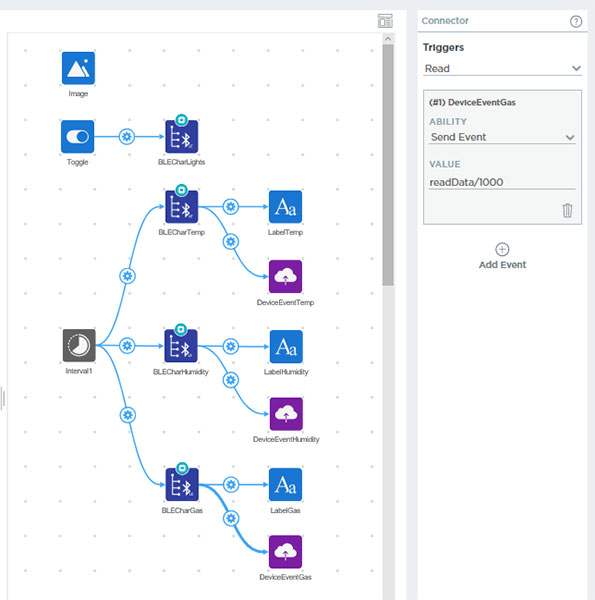
Task: Click the canvas vertical scrollbar thumb
Action: 388,165
